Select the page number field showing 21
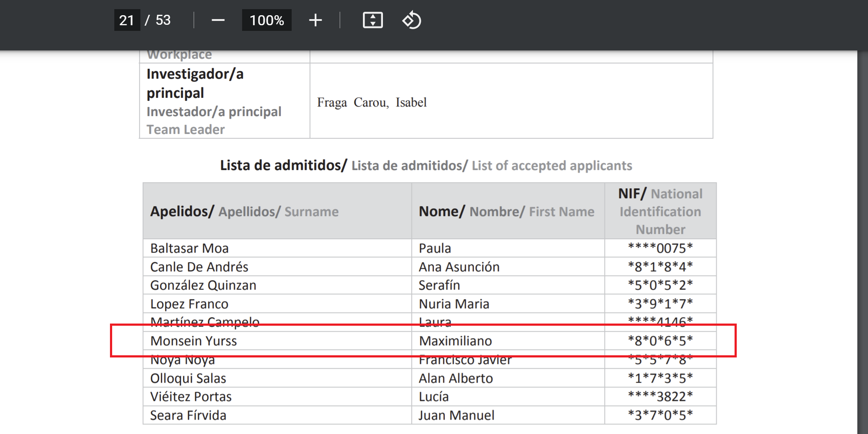Image resolution: width=868 pixels, height=434 pixels. tap(127, 20)
